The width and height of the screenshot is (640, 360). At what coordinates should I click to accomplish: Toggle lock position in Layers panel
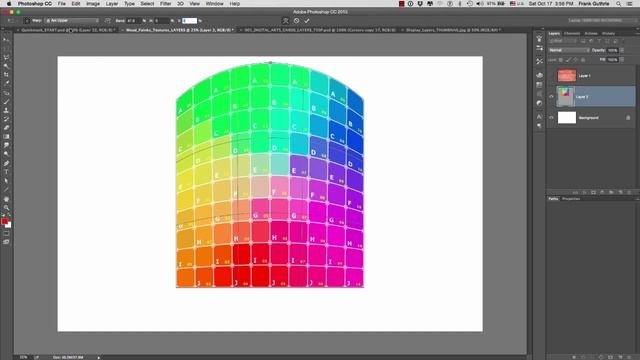click(576, 60)
